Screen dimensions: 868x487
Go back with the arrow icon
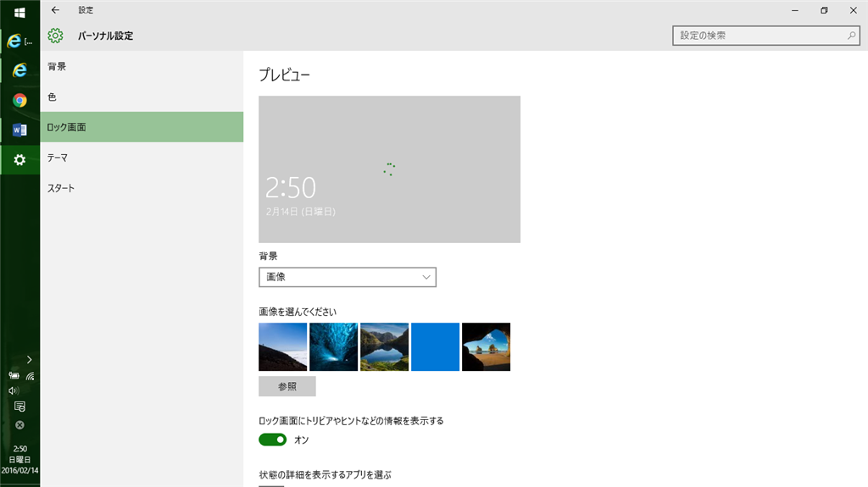[x=55, y=10]
